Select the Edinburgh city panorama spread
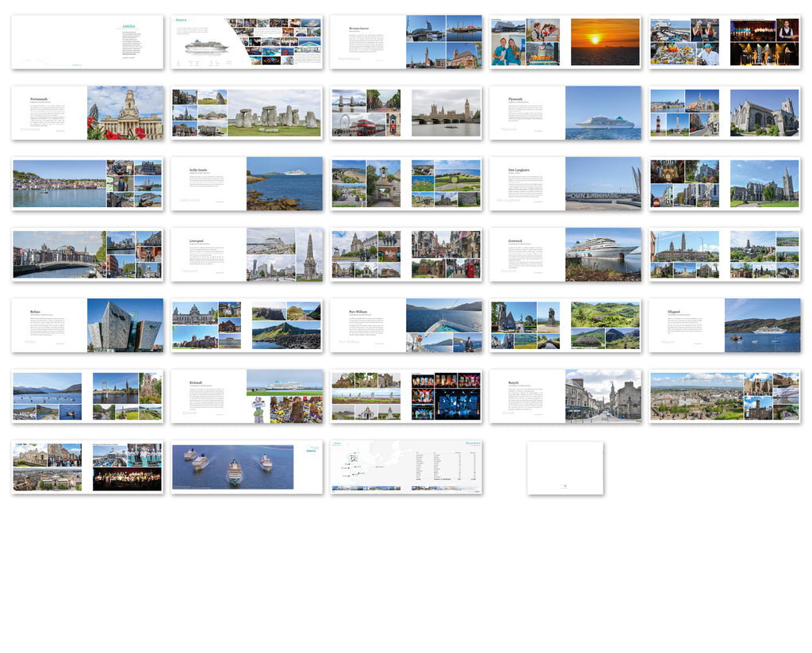 point(725,396)
